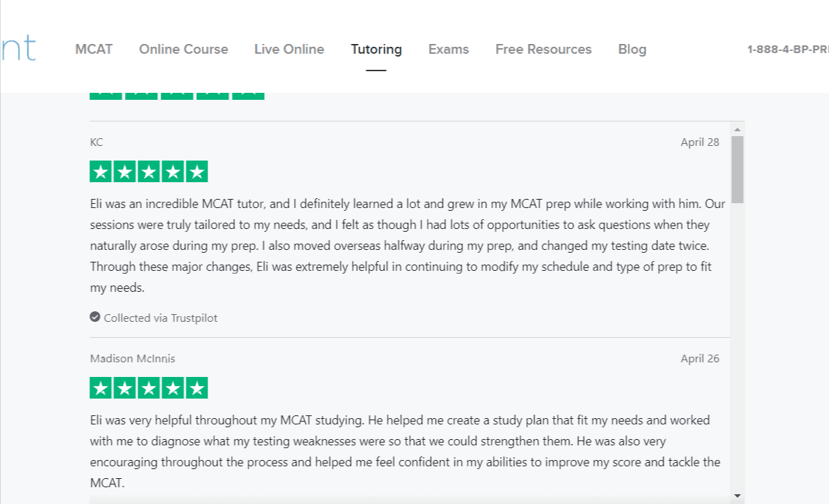The width and height of the screenshot is (829, 504).
Task: Click the partially visible logo in the header
Action: 18,49
